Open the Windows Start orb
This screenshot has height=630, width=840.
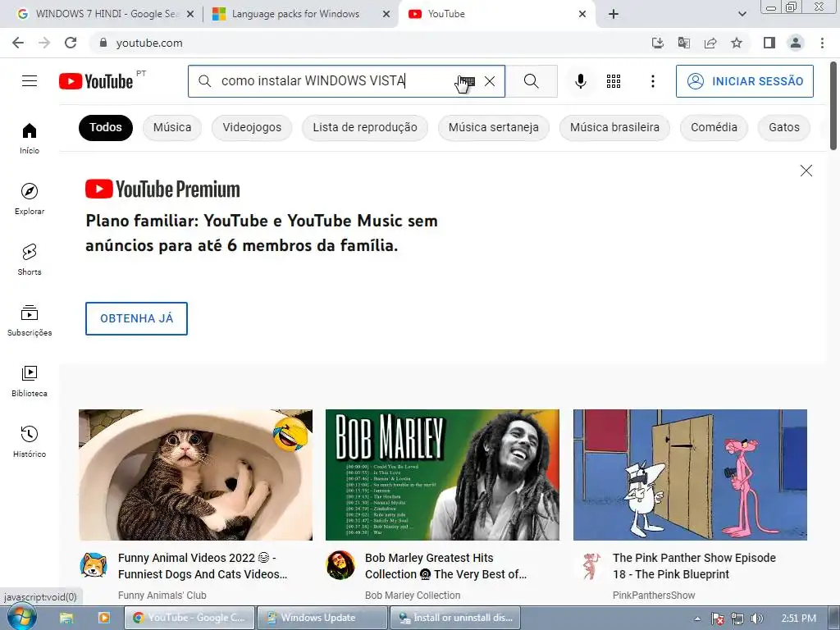click(x=21, y=618)
